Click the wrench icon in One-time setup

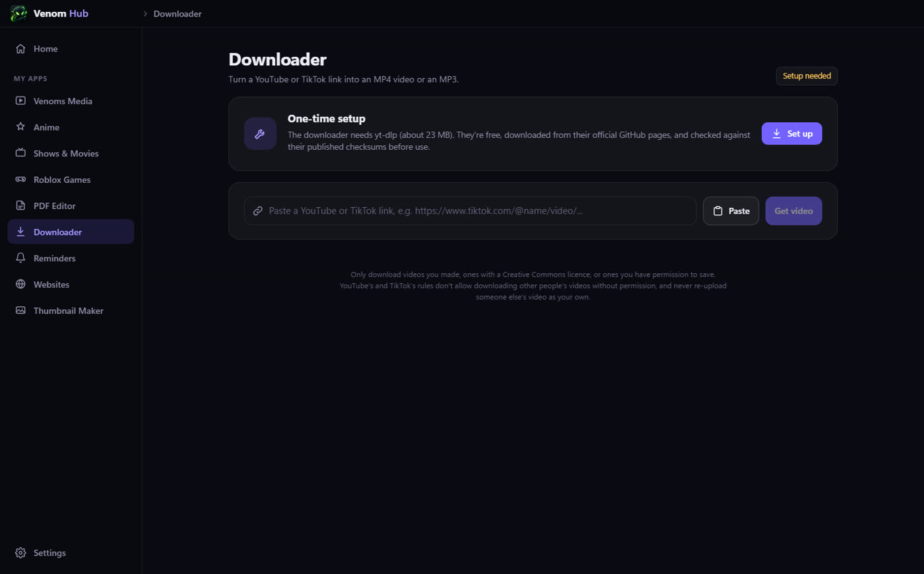(x=260, y=134)
